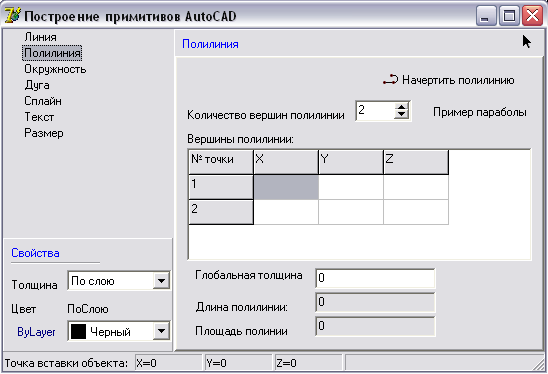Click the window resize grip in the status bar

(x=539, y=365)
